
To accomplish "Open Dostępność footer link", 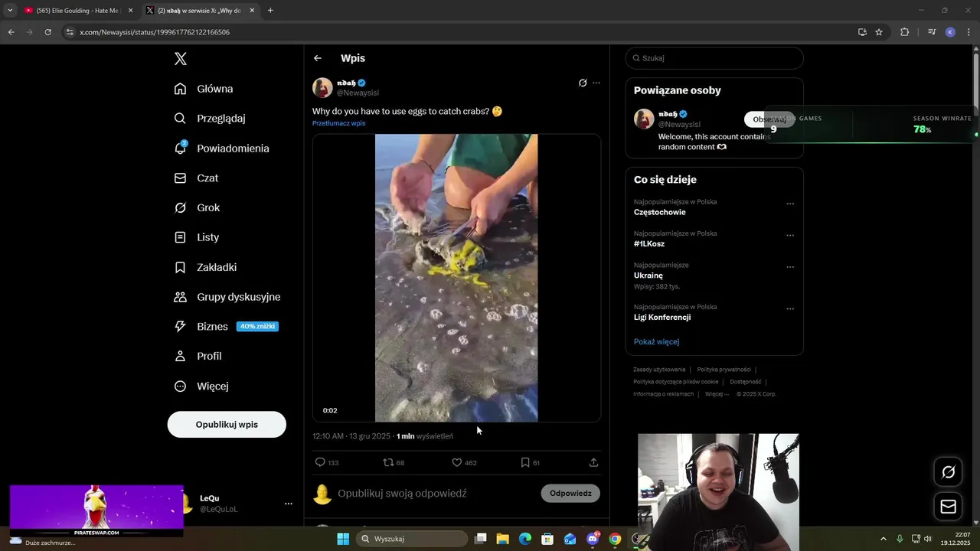I will pyautogui.click(x=746, y=382).
